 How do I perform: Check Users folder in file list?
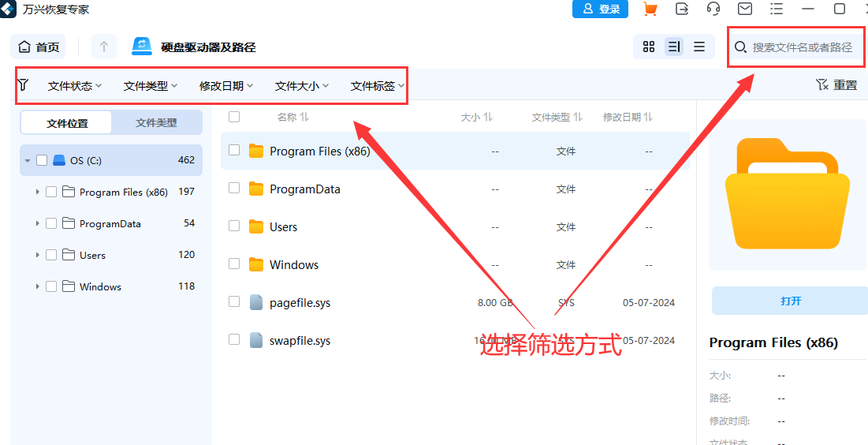click(234, 226)
